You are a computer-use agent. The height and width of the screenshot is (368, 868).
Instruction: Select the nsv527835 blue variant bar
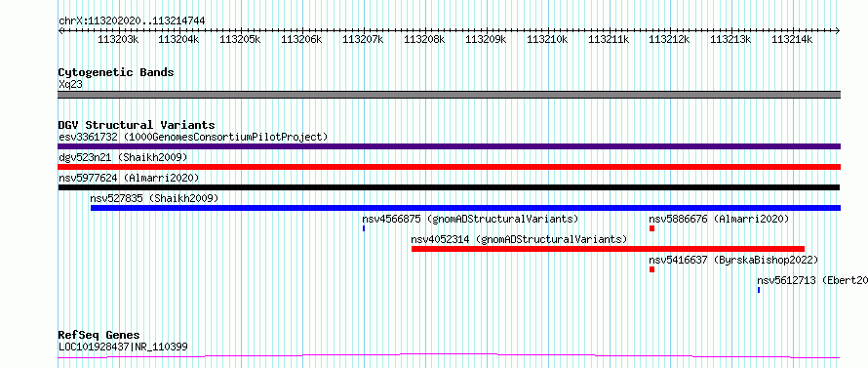(465, 208)
